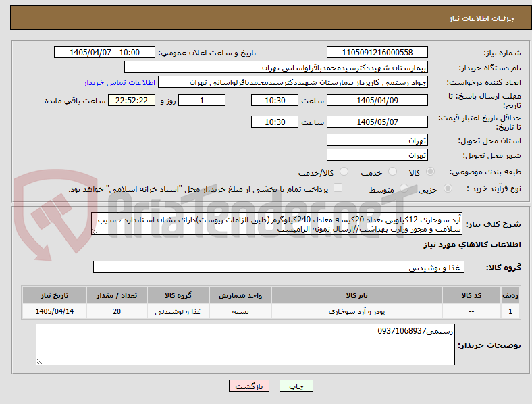Click the واحد شمارش column header
The image size is (532, 404).
240,295
